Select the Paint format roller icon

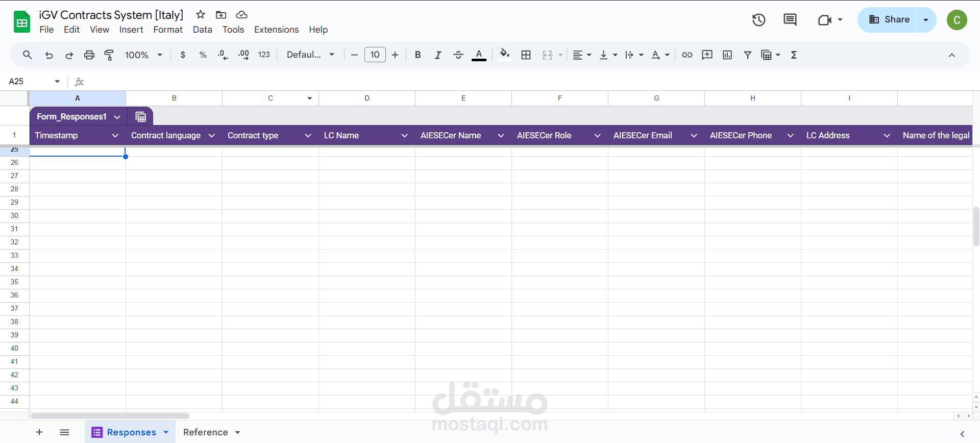point(109,55)
